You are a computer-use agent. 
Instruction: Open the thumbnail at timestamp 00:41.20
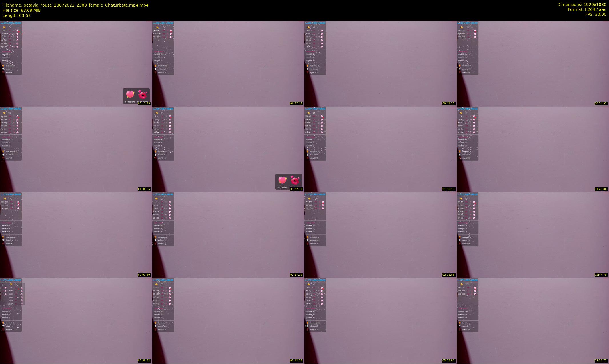point(380,63)
